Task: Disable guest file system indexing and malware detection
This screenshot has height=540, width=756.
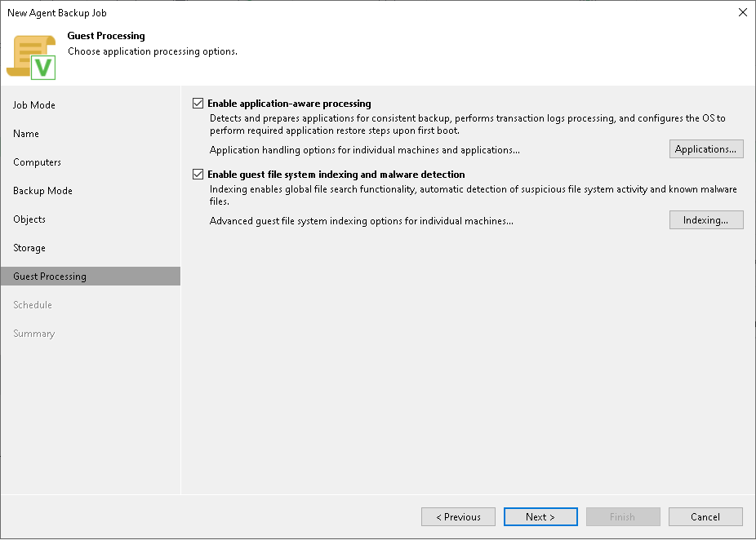Action: 198,175
